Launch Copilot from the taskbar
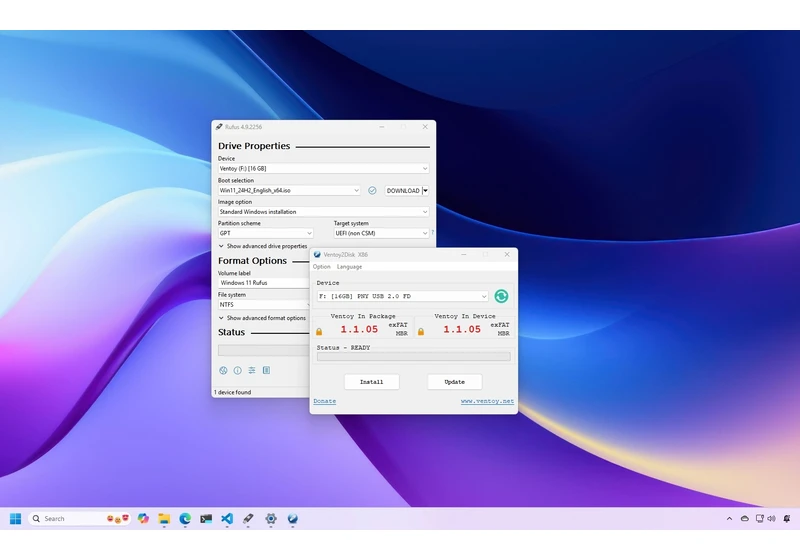Image resolution: width=800 pixels, height=560 pixels. (x=143, y=519)
